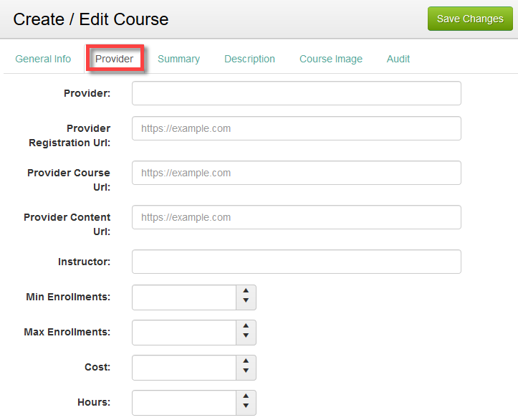Click the 'Provider Content Url:' label
518x420 pixels.
click(67, 224)
